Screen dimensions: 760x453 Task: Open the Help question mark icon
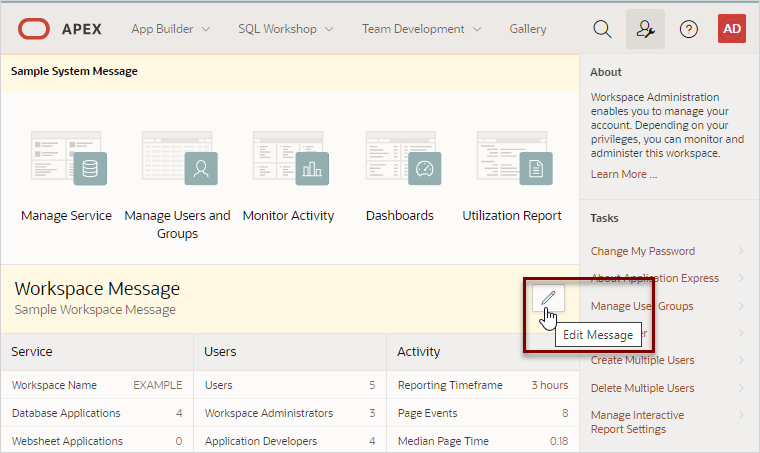point(688,29)
